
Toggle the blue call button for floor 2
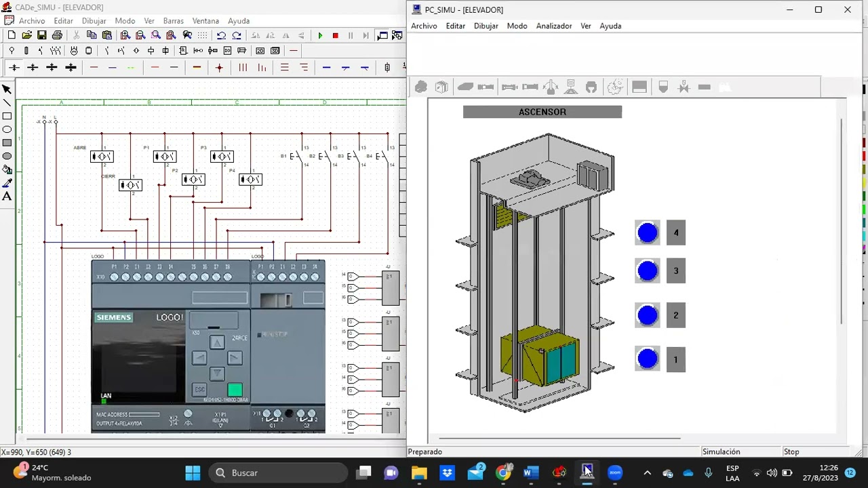648,315
